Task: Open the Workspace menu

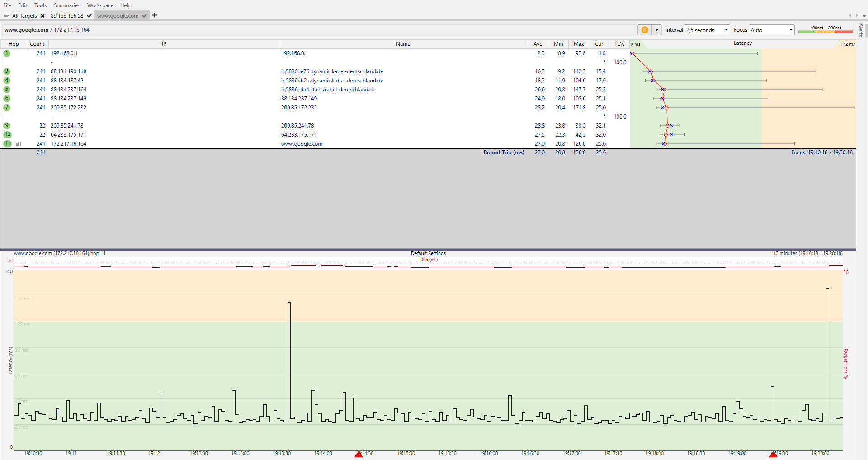Action: 100,5
